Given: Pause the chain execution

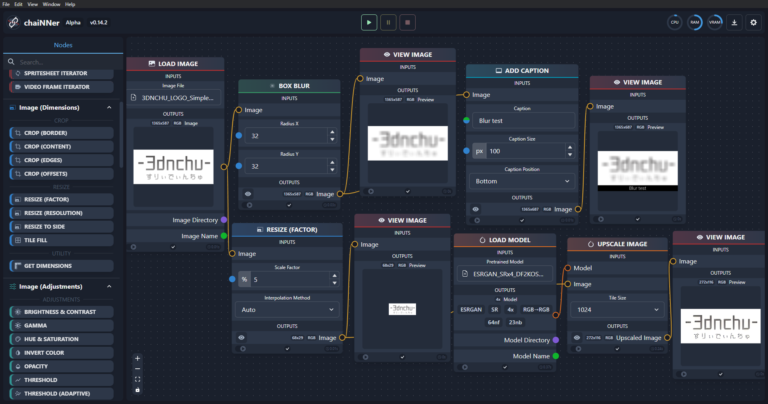Looking at the screenshot, I should point(388,23).
